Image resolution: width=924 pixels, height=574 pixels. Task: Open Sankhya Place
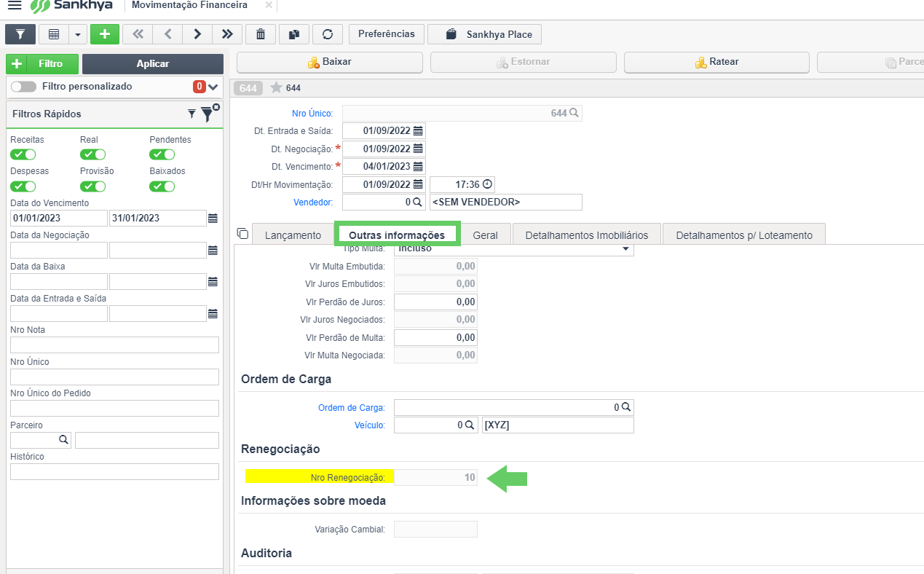[x=485, y=34]
